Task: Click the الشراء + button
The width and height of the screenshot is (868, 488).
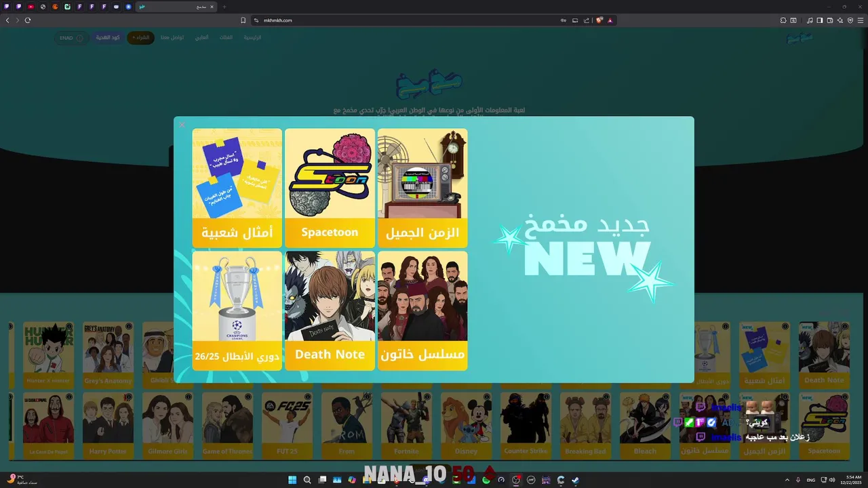Action: [140, 37]
